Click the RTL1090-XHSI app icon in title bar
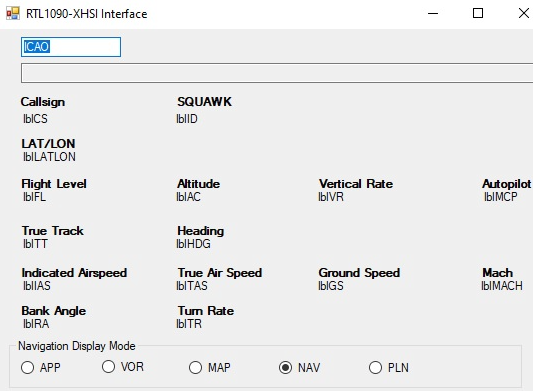 pos(13,13)
